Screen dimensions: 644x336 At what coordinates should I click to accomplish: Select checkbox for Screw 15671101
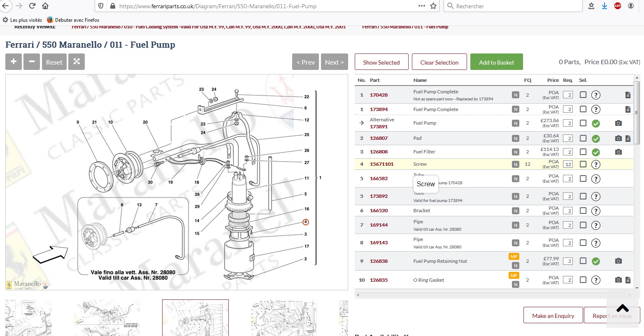583,164
